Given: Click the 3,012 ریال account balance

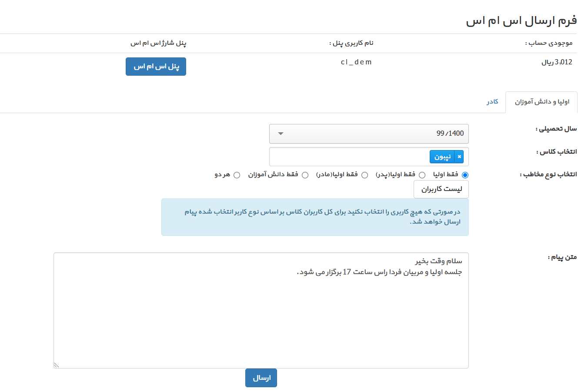Looking at the screenshot, I should pos(557,62).
